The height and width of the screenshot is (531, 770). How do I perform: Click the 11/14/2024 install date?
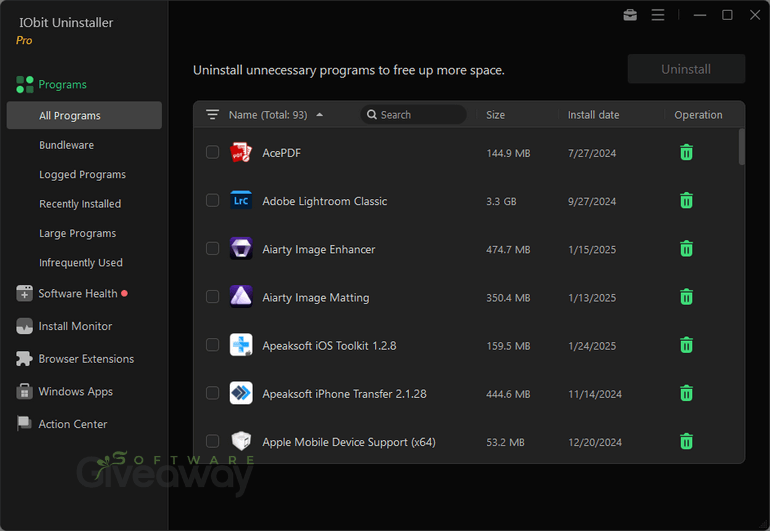(x=595, y=394)
